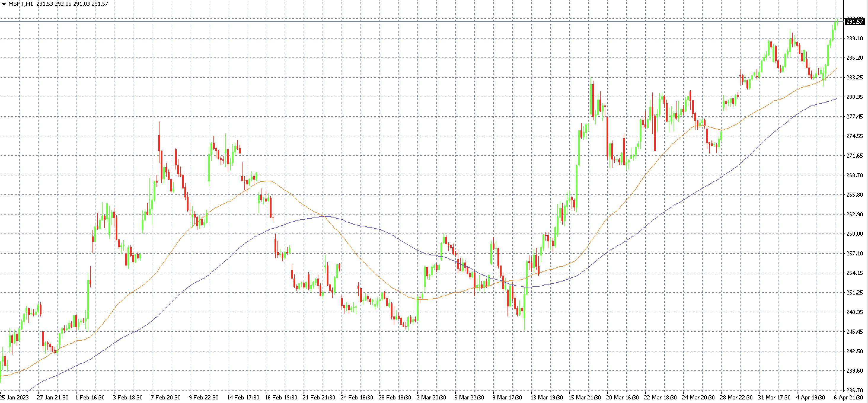Click the 9 Mar 17:30 time label
Screen dimensions: 868x403
click(x=507, y=398)
